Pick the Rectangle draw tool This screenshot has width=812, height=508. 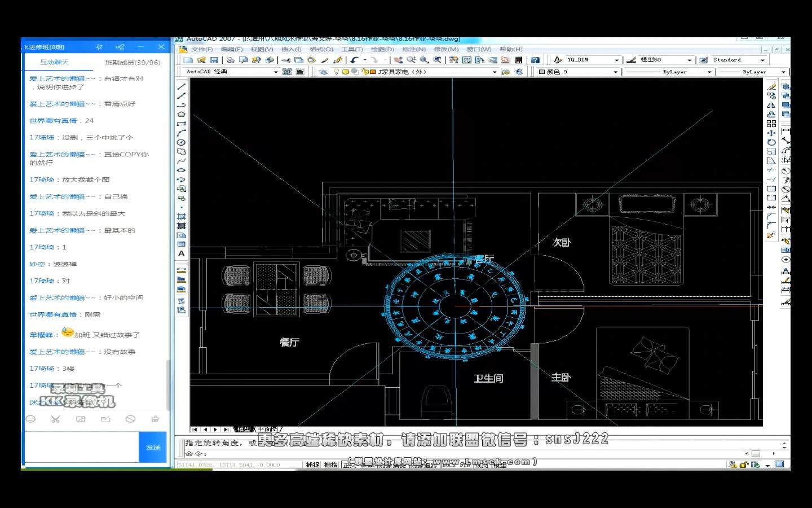[x=182, y=124]
